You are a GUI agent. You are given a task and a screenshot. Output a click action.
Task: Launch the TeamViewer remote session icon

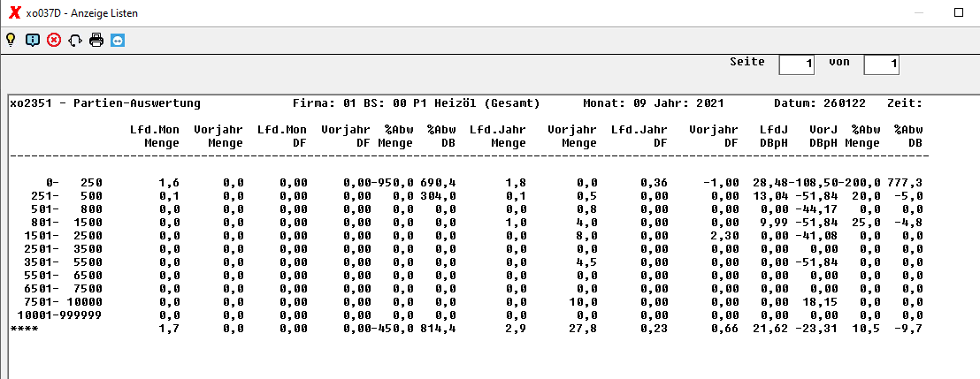118,40
